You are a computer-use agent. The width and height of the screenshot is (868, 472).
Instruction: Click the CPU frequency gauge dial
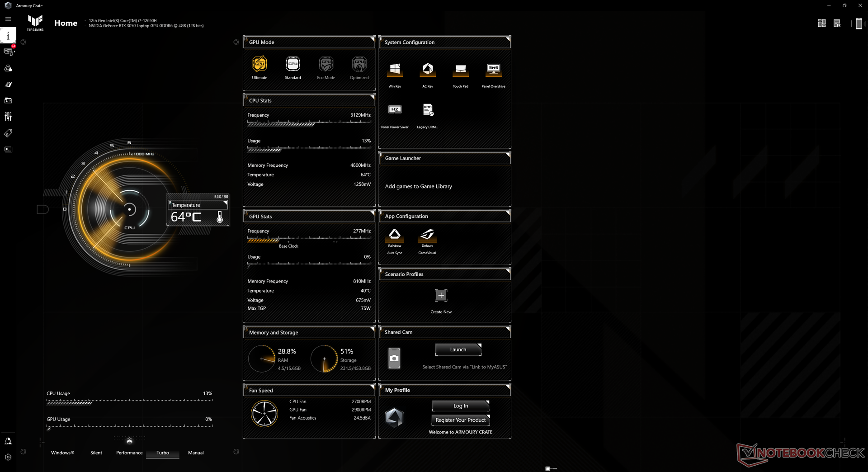pyautogui.click(x=129, y=209)
